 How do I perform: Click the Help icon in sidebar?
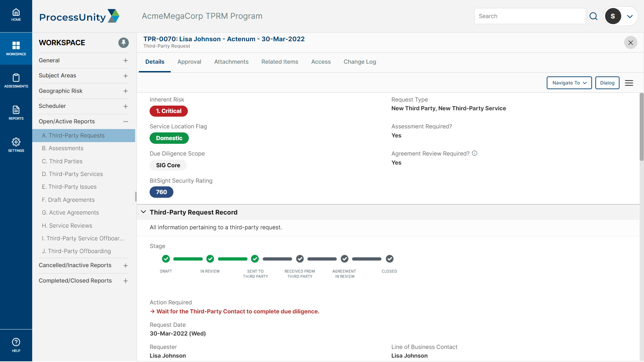(16, 343)
